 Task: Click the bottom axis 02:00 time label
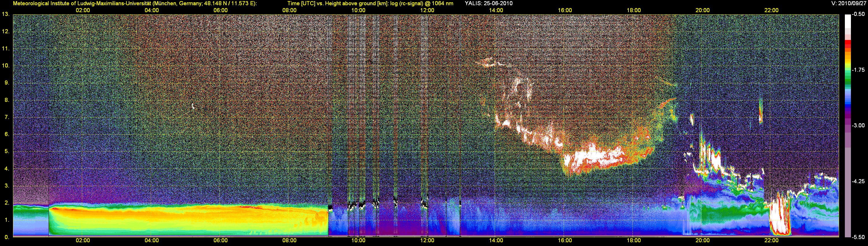pyautogui.click(x=83, y=241)
